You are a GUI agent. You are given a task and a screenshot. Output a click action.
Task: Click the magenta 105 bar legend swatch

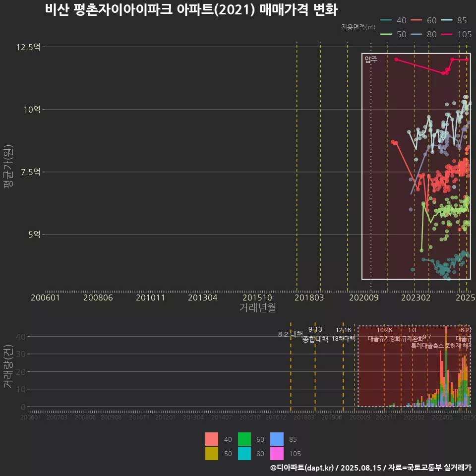[x=277, y=454]
